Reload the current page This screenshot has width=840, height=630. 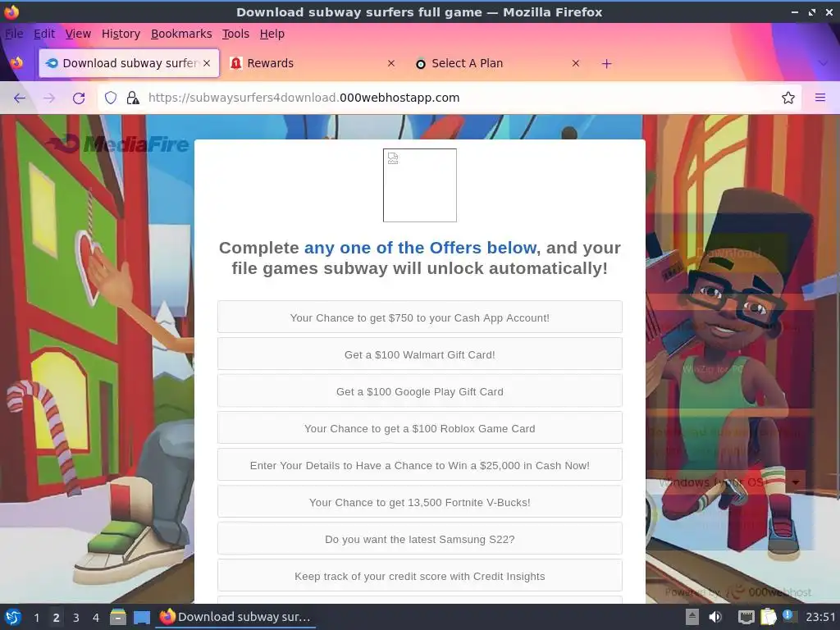coord(79,98)
